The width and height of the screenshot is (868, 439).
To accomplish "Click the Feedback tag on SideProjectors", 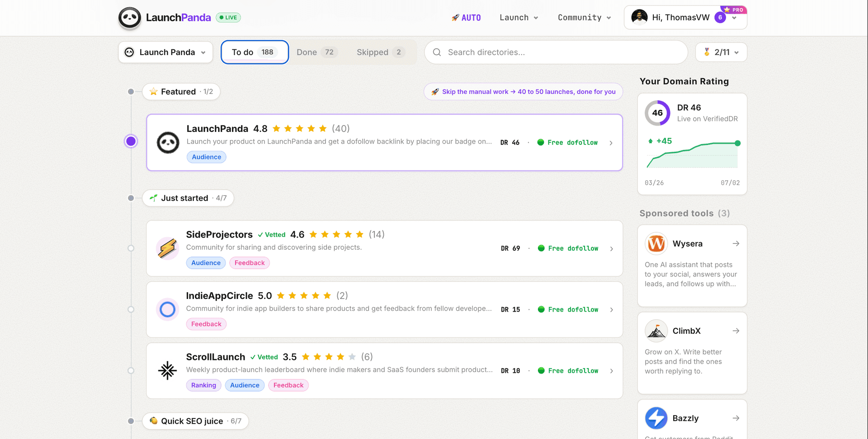I will pos(250,263).
